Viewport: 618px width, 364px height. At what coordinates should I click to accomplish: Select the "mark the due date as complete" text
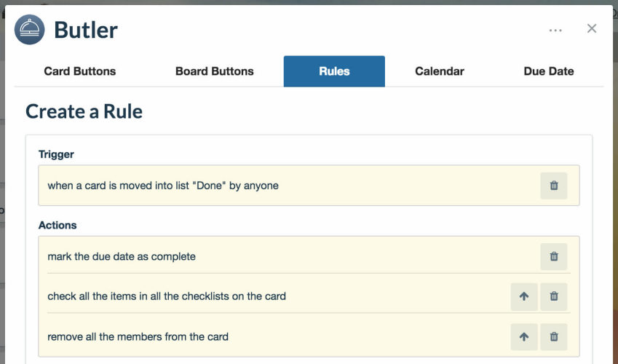pyautogui.click(x=122, y=256)
